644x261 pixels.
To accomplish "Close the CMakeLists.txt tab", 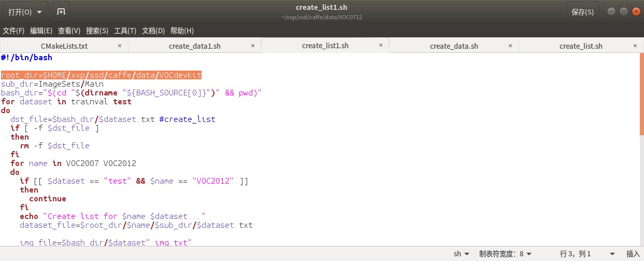I will (120, 46).
